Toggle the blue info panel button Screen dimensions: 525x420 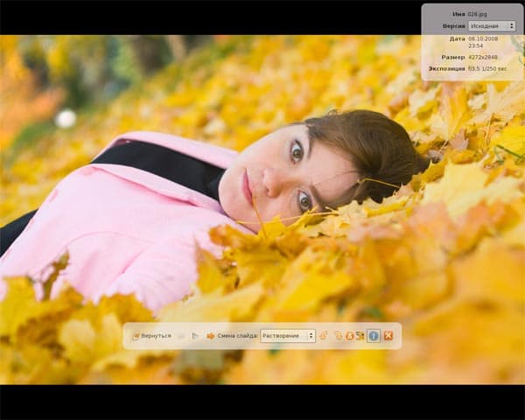click(x=374, y=336)
